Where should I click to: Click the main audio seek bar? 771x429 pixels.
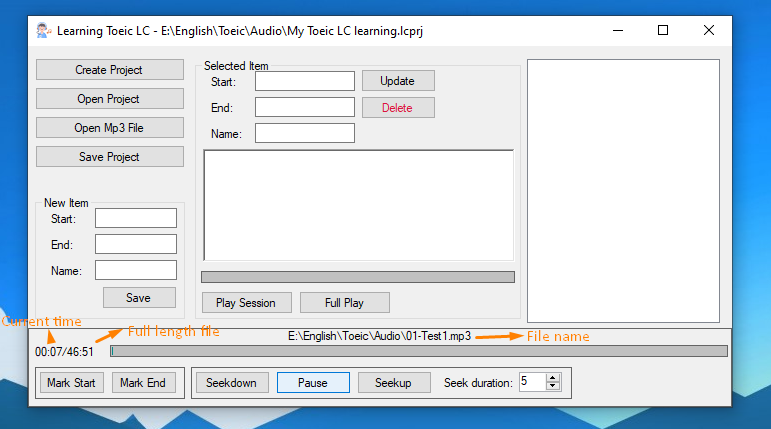[x=419, y=351]
